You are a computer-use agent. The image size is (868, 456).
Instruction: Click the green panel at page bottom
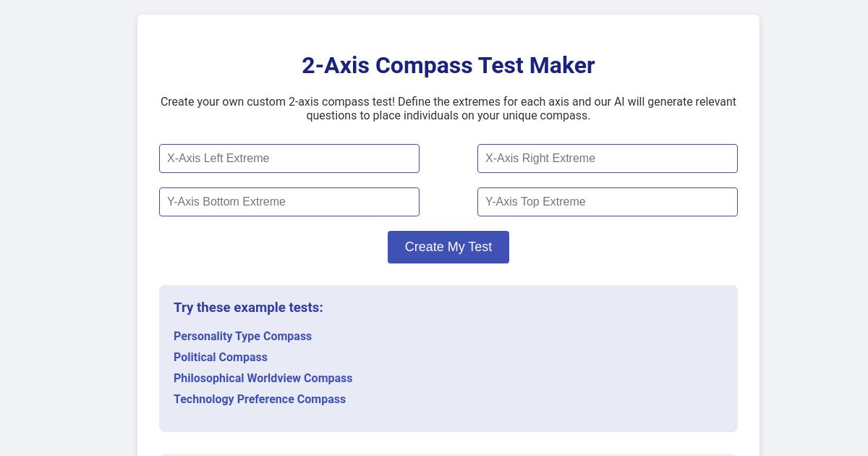tap(448, 455)
